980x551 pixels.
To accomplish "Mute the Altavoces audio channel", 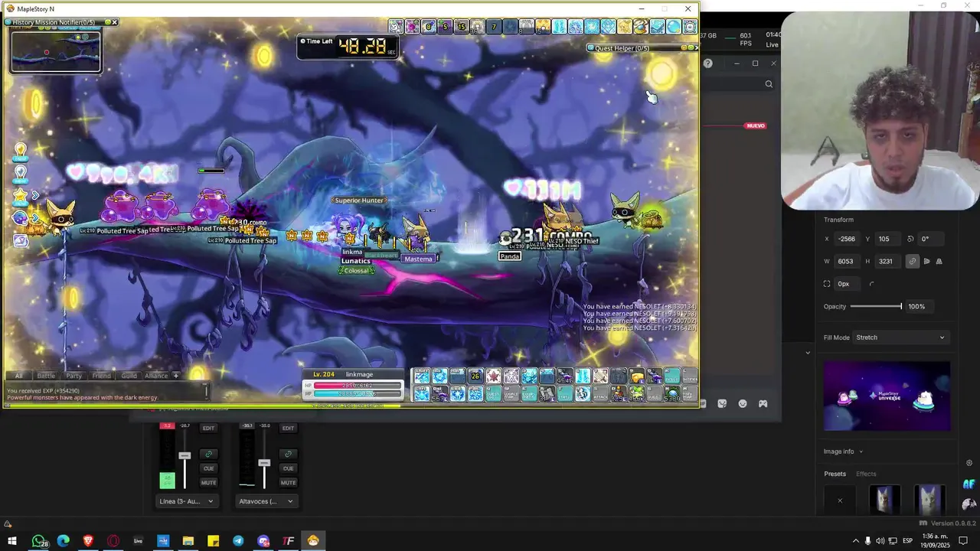I will coord(288,483).
